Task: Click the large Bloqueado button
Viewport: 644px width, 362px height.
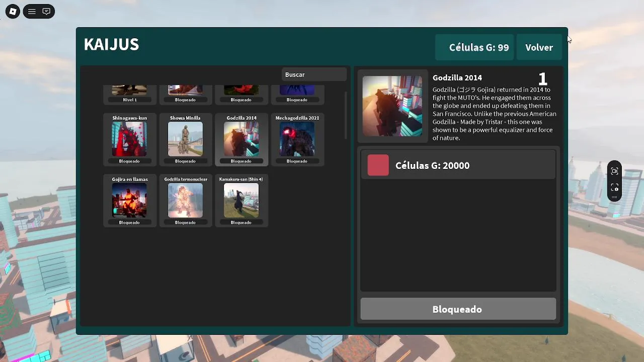Action: click(458, 309)
